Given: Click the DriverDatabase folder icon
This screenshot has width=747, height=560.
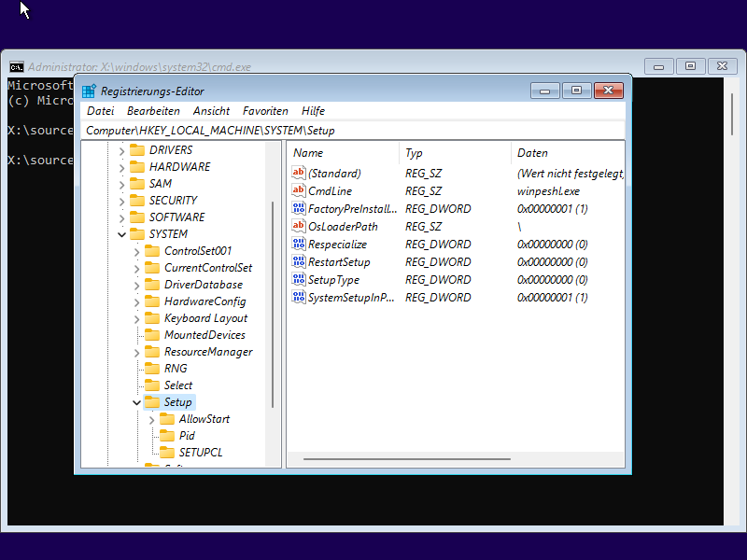Looking at the screenshot, I should (152, 285).
